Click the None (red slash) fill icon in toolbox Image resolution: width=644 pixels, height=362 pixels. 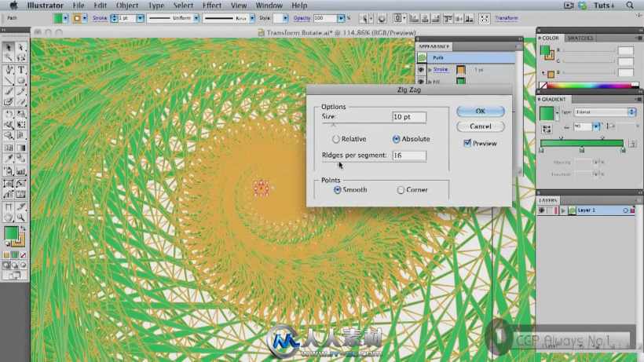tap(23, 255)
